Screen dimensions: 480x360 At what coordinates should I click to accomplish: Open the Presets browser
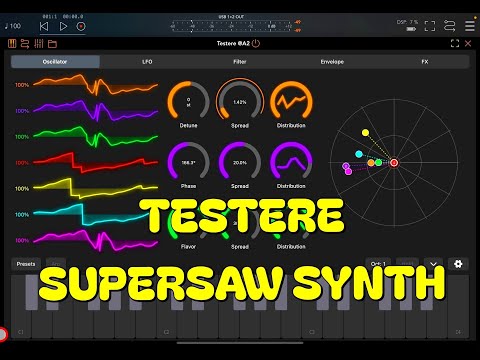pyautogui.click(x=26, y=264)
